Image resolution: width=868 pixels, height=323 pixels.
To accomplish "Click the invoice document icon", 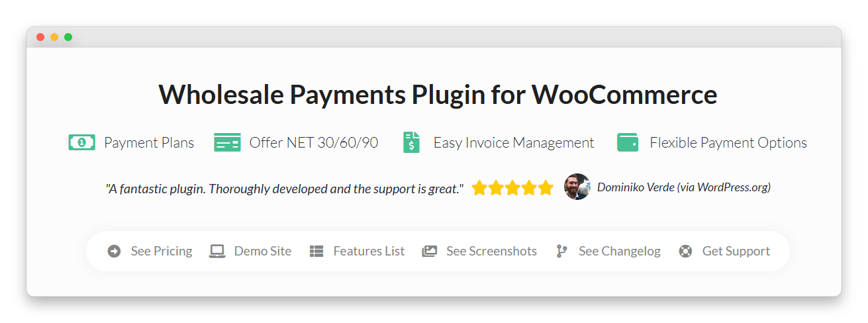I will (x=412, y=142).
